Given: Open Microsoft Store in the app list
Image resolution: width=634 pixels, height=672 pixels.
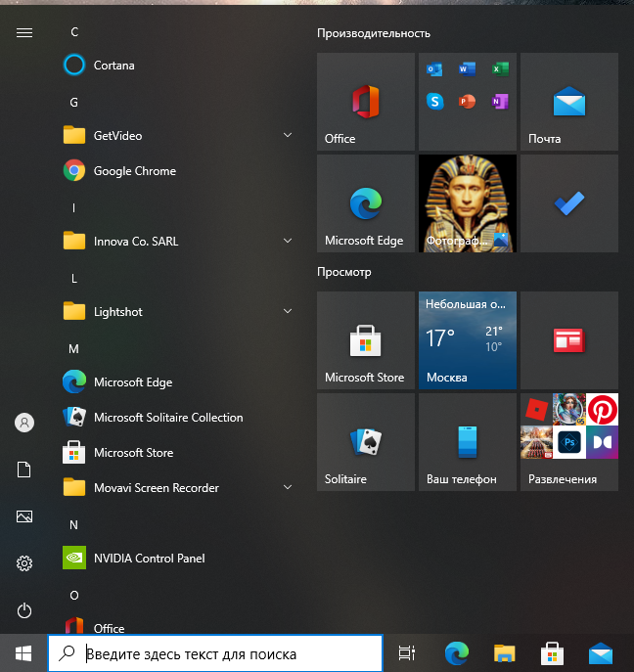Looking at the screenshot, I should 178,452.
